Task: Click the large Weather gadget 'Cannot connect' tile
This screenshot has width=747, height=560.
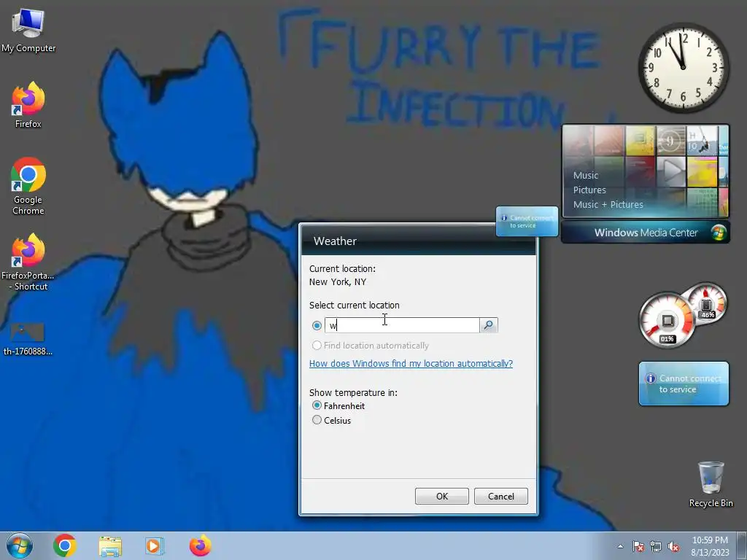Action: click(x=684, y=384)
